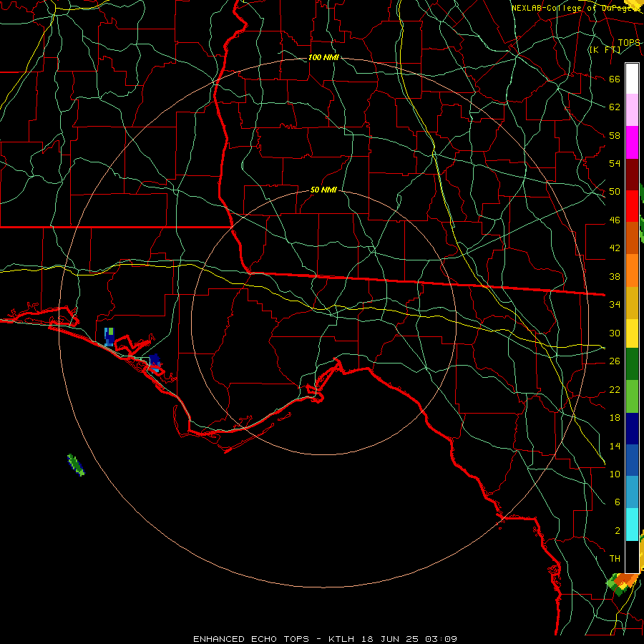This screenshot has height=644, width=644.
Task: Click the navy echo cell on the coastal bay
Action: [155, 362]
